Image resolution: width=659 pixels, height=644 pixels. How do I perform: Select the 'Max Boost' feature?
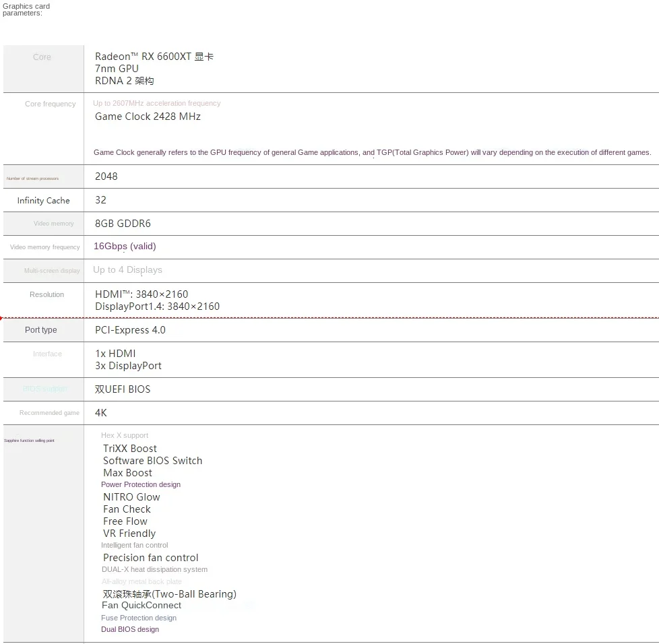pos(127,473)
